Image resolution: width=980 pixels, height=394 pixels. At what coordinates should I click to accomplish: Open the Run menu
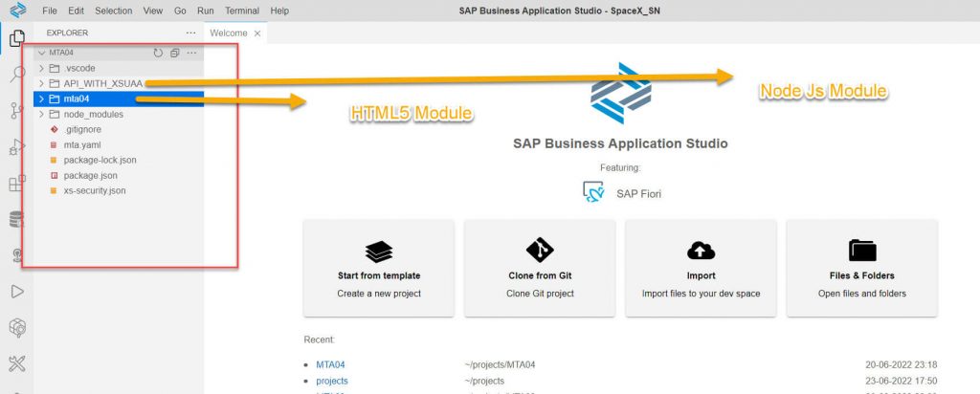tap(205, 11)
